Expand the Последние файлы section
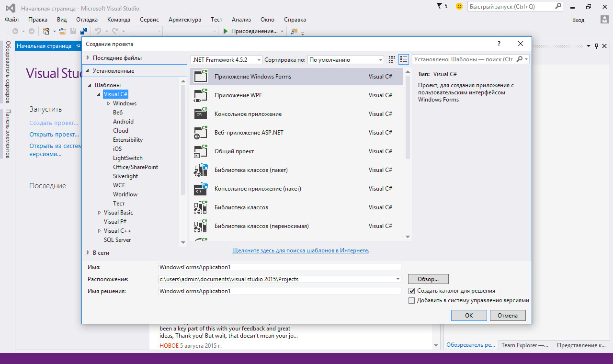This screenshot has width=613, height=364. click(88, 58)
